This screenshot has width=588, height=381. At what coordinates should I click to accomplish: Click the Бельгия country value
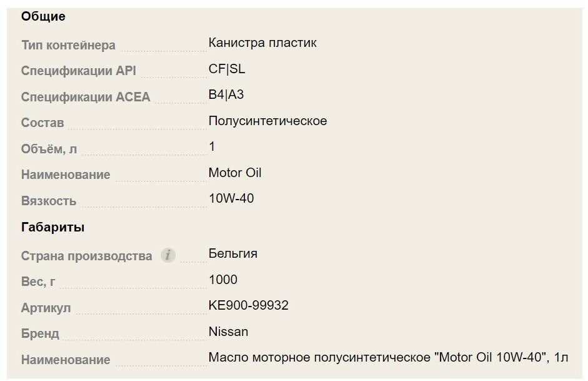pyautogui.click(x=233, y=254)
